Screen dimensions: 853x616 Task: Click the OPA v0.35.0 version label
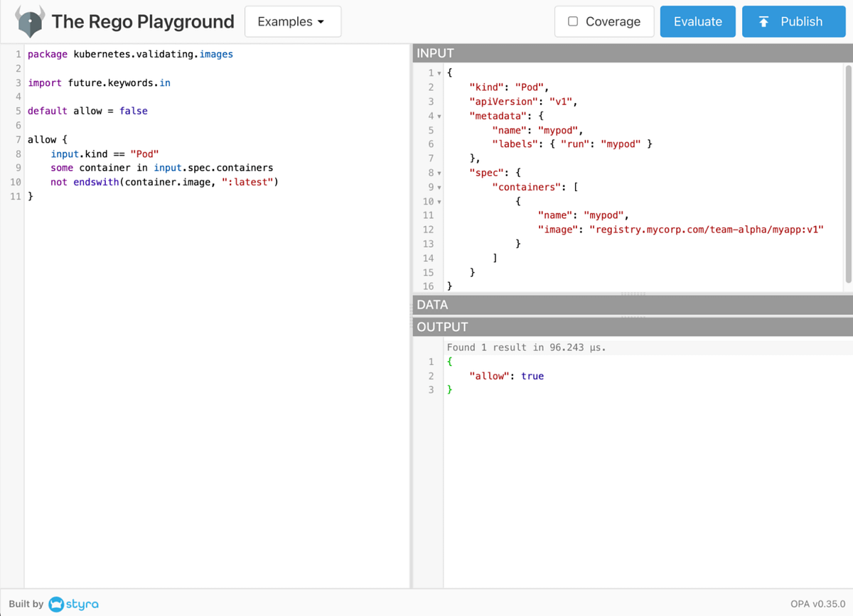[817, 603]
